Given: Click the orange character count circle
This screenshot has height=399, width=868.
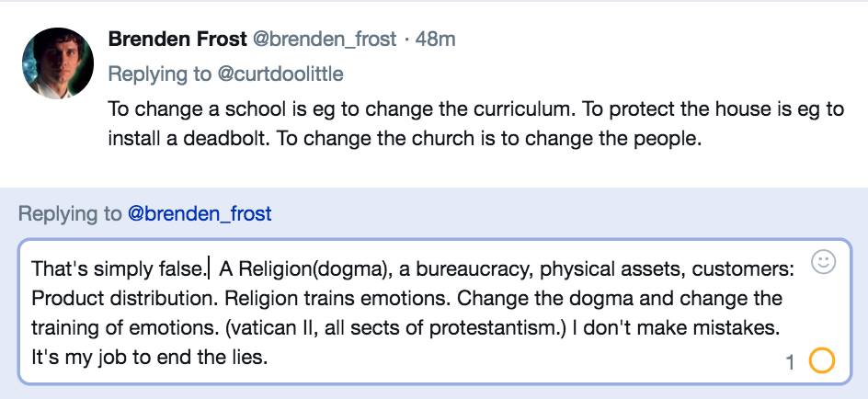Looking at the screenshot, I should click(x=821, y=361).
